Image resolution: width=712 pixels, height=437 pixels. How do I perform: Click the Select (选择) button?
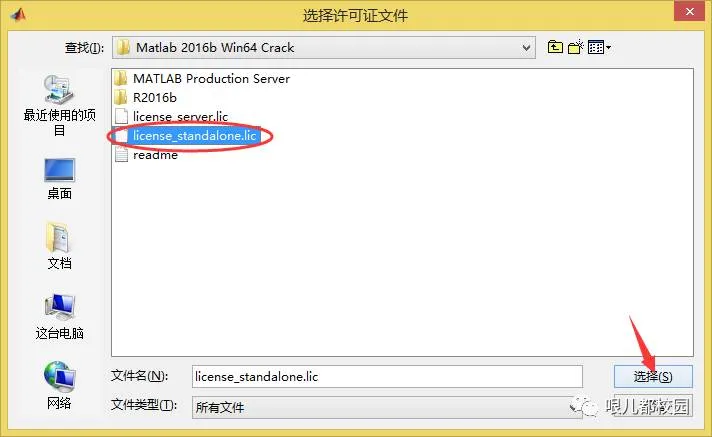coord(653,377)
